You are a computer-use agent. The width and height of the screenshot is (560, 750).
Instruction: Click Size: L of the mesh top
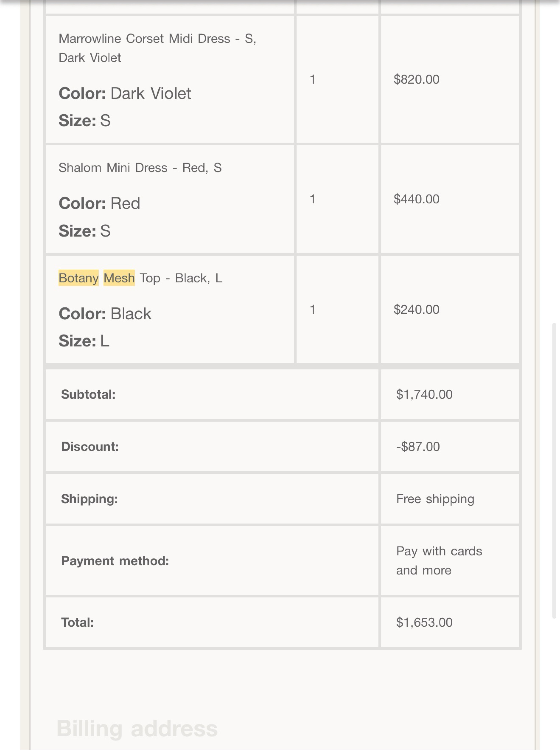pyautogui.click(x=84, y=341)
